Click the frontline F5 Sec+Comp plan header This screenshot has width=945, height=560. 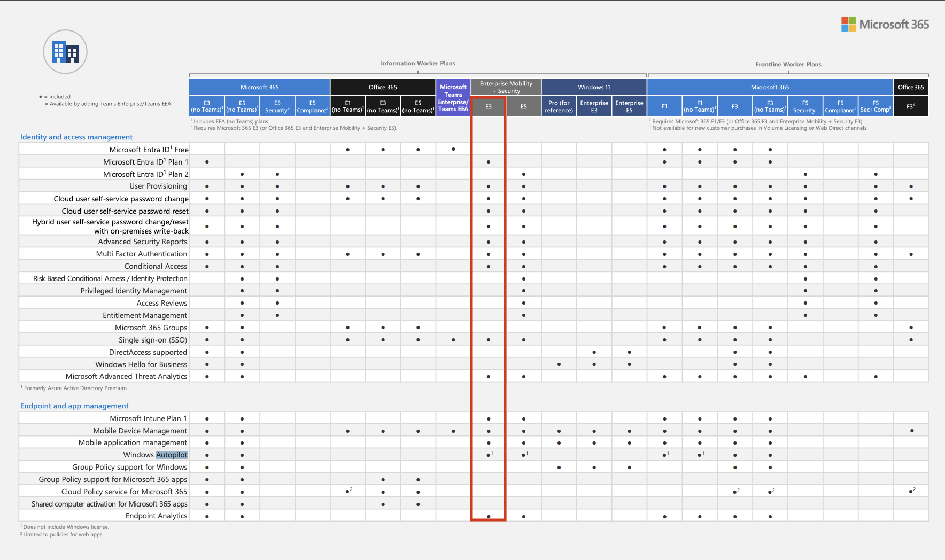tap(875, 106)
